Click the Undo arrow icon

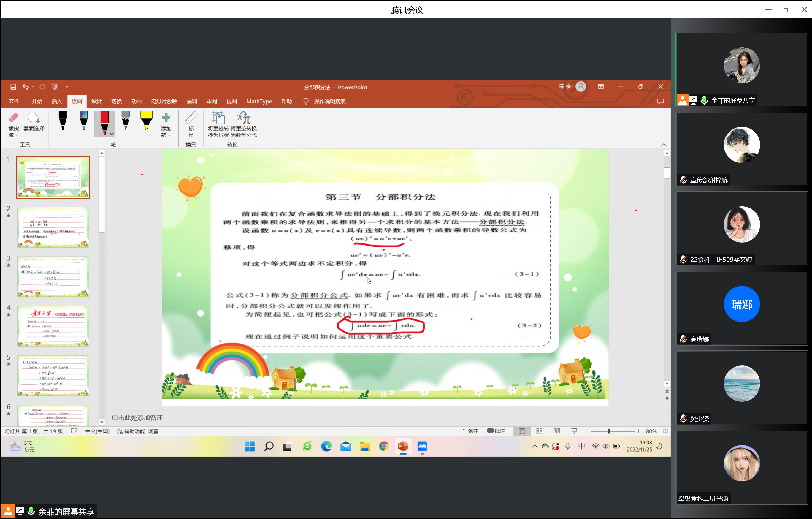[26, 87]
